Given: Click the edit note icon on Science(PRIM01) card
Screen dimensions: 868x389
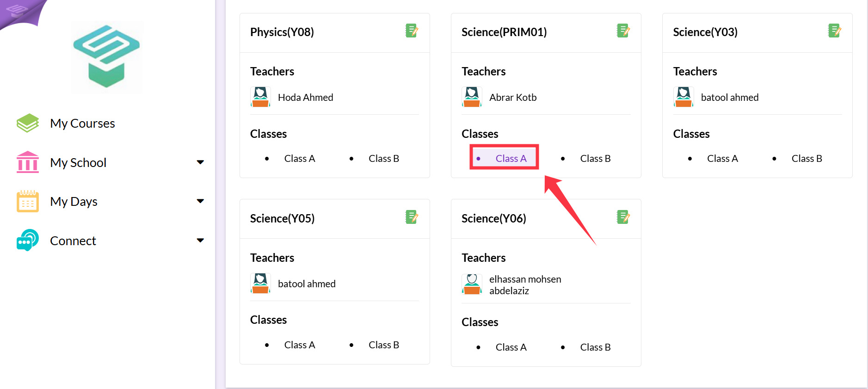Looking at the screenshot, I should (x=623, y=31).
